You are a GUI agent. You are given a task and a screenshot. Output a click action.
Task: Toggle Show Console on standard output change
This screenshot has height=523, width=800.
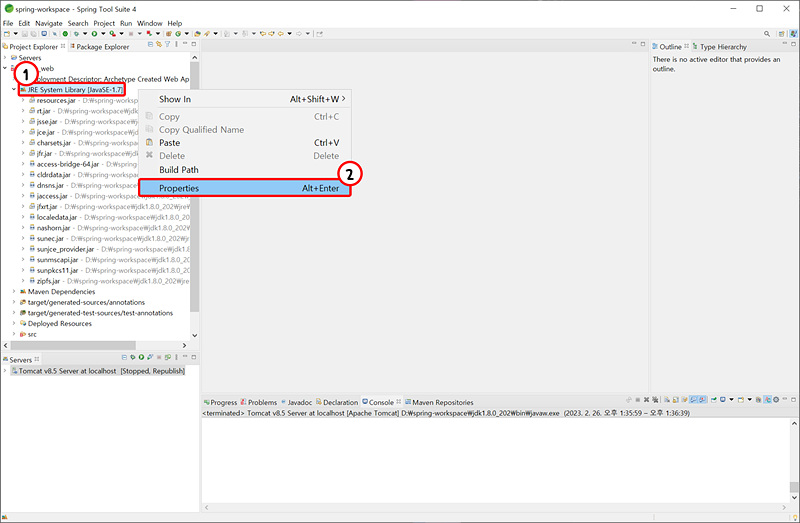click(693, 400)
